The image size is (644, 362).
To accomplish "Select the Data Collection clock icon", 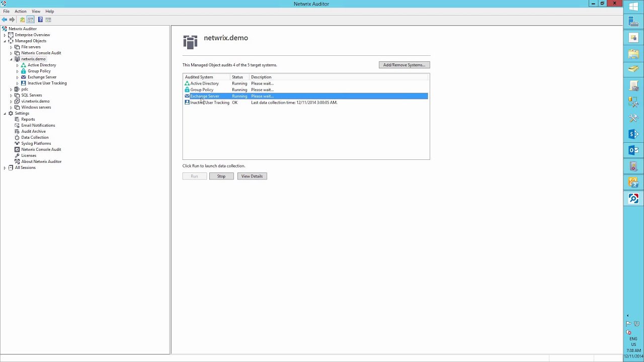I will point(17,137).
